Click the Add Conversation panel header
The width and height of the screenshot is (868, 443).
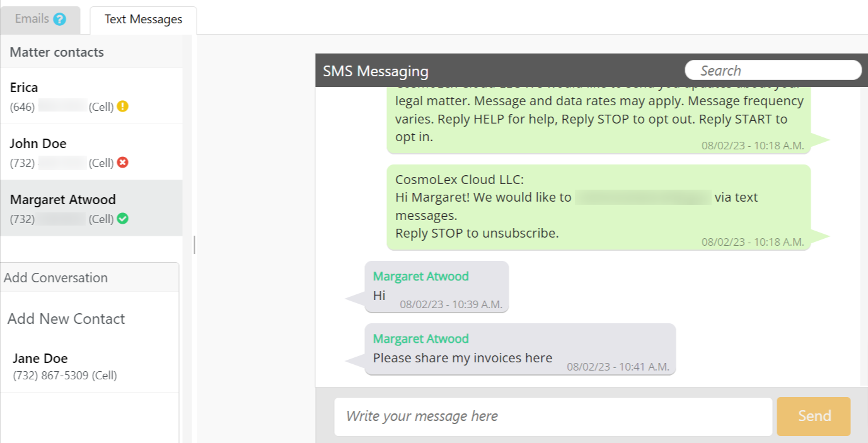90,277
